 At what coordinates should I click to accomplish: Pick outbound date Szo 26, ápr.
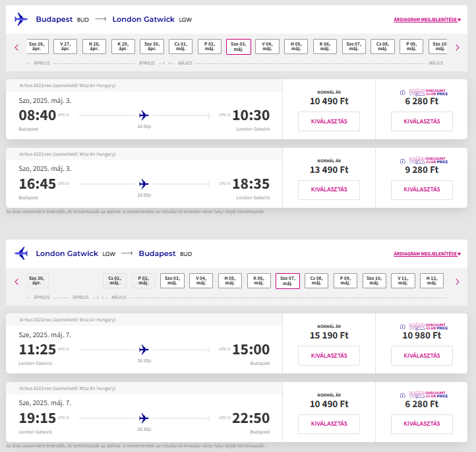pos(38,46)
